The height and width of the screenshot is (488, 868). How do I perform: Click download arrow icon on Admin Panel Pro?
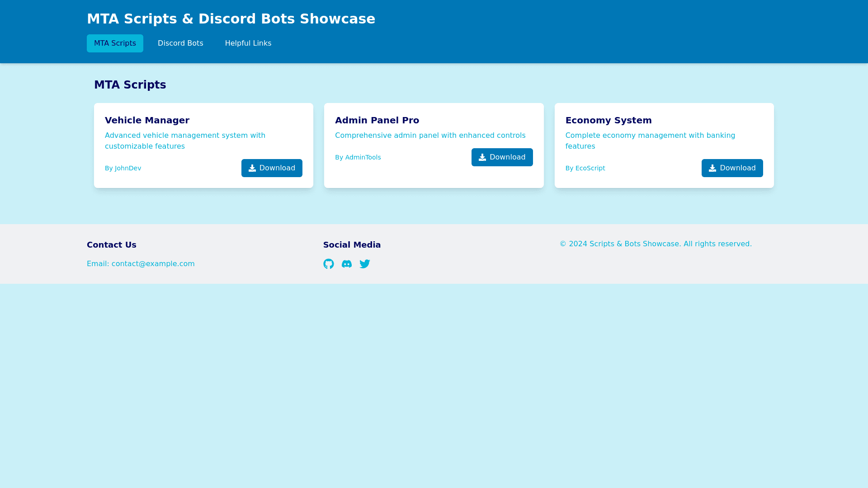(482, 157)
